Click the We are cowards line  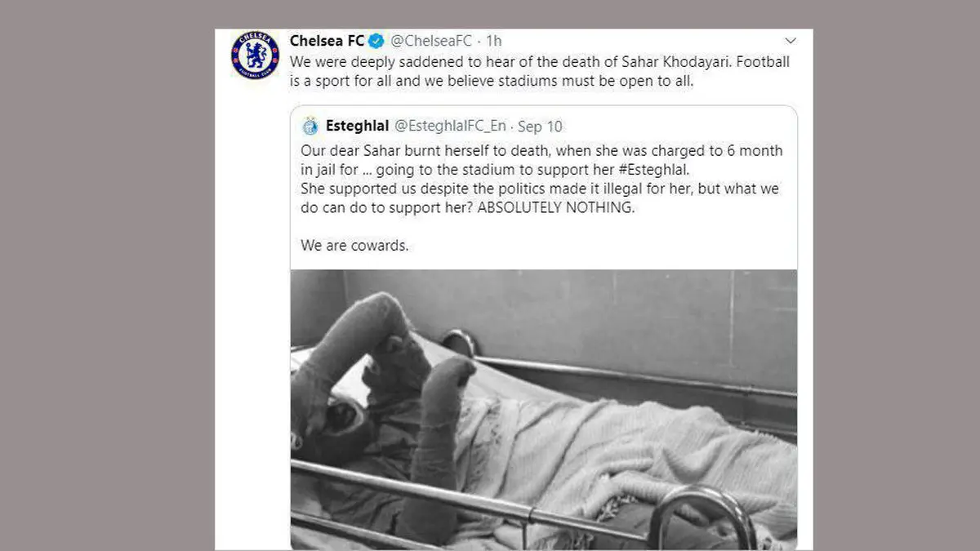click(354, 244)
